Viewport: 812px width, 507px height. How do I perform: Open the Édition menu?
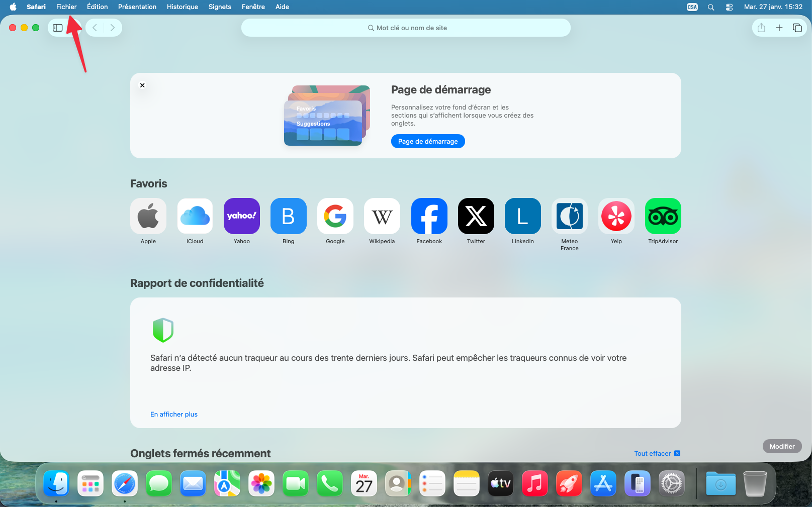click(97, 7)
